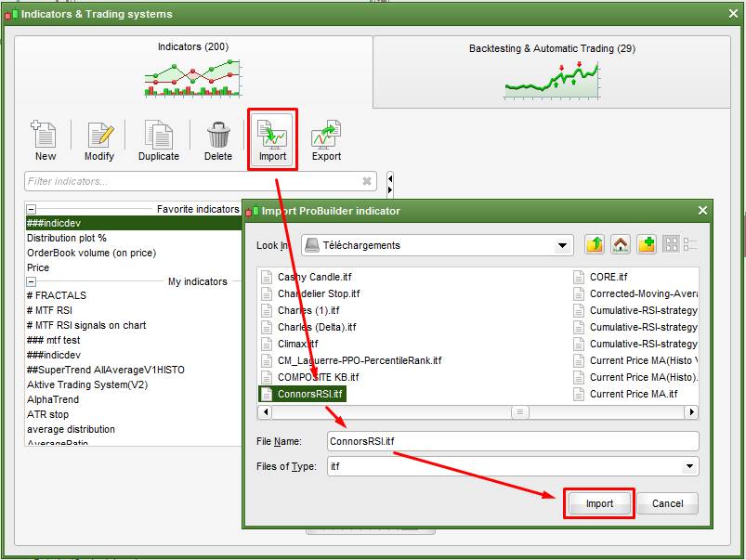The width and height of the screenshot is (746, 560).
Task: Collapse side panel with left arrow
Action: 390,179
